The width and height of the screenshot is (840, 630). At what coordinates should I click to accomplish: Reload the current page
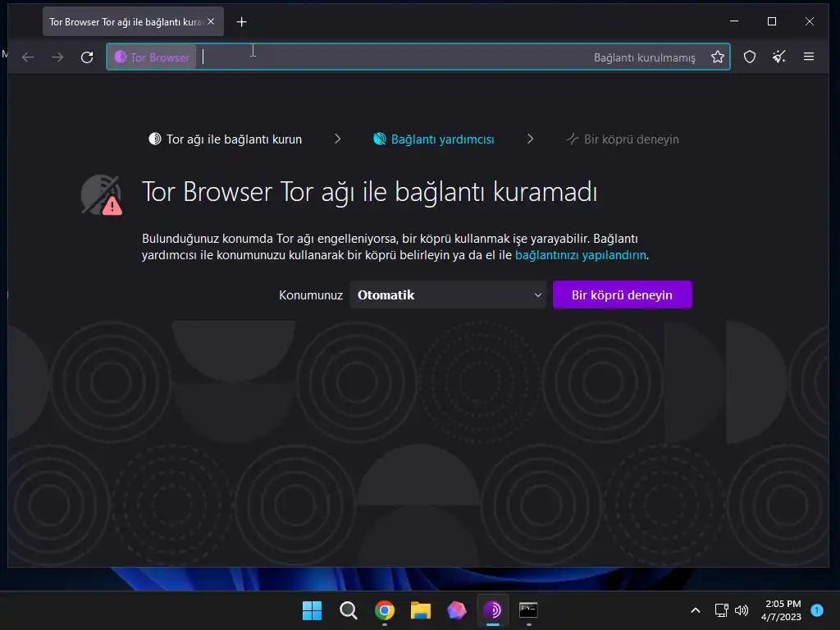pyautogui.click(x=87, y=57)
